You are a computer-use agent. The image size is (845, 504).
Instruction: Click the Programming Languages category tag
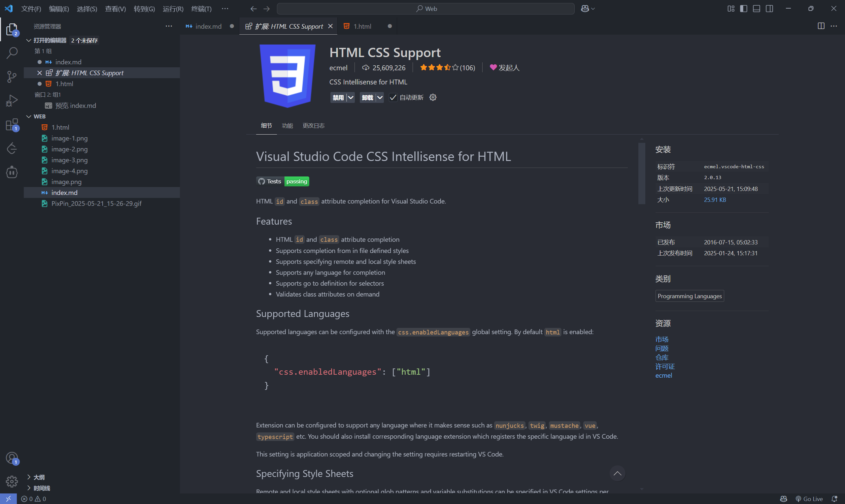(x=690, y=296)
